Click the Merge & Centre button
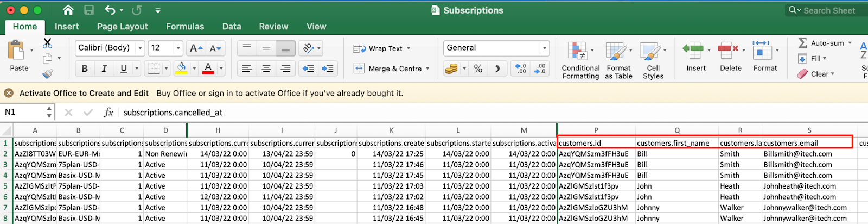868x224 pixels. point(391,69)
